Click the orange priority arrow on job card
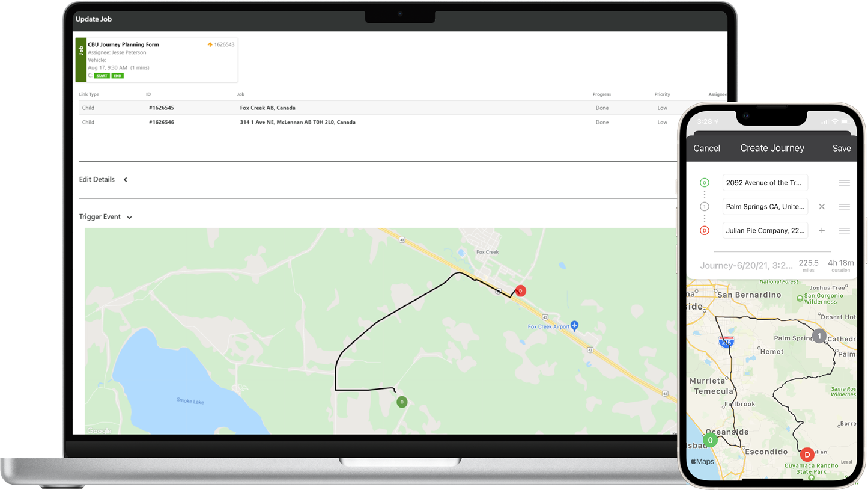868x490 pixels. point(210,44)
